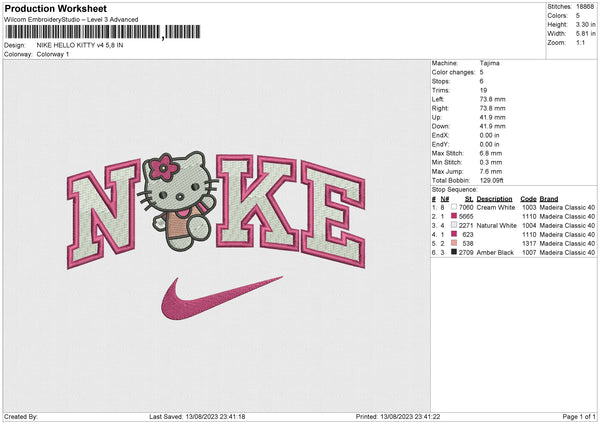Click stitch code '7060' in row 1
The width and height of the screenshot is (600, 424).
pyautogui.click(x=466, y=207)
